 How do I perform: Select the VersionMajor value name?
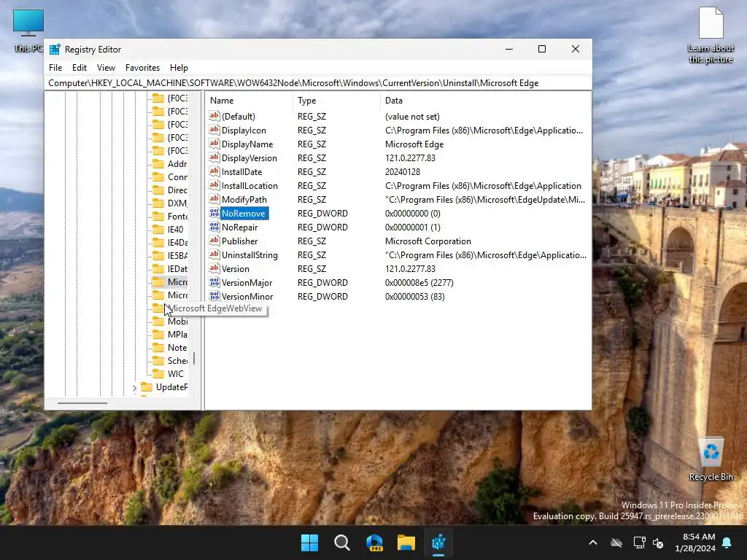tap(247, 282)
